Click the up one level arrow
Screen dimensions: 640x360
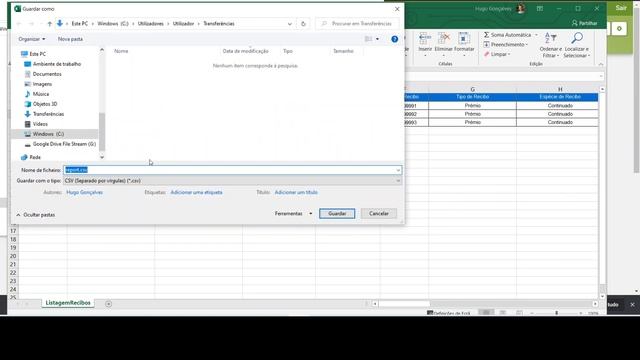click(49, 24)
